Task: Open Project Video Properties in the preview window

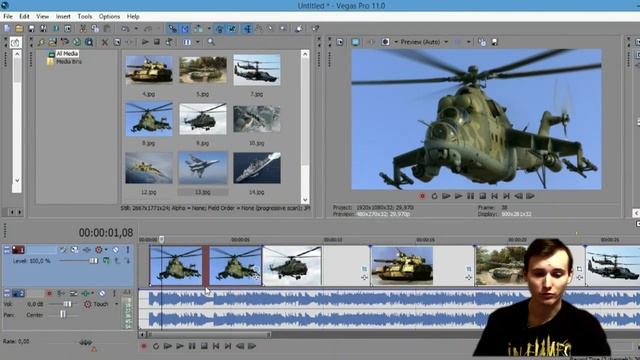Action: [340, 42]
